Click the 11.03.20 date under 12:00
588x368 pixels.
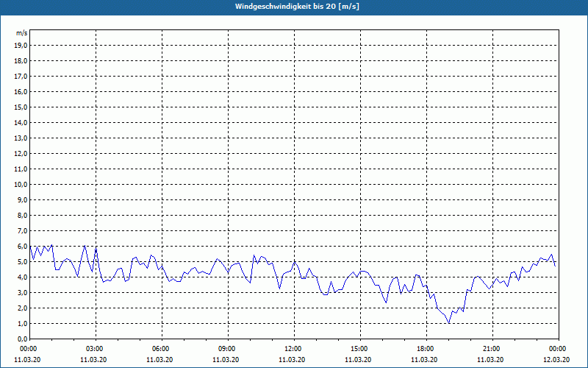[292, 360]
